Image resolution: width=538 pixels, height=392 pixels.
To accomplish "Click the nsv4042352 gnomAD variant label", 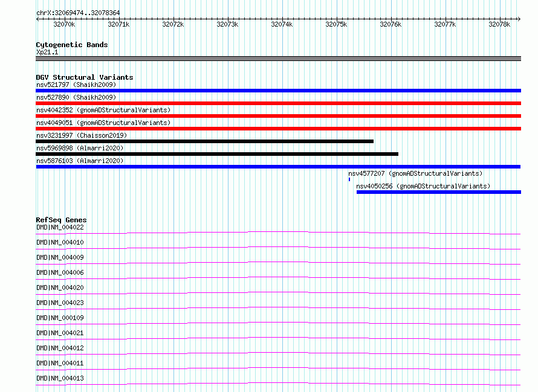I will 103,110.
